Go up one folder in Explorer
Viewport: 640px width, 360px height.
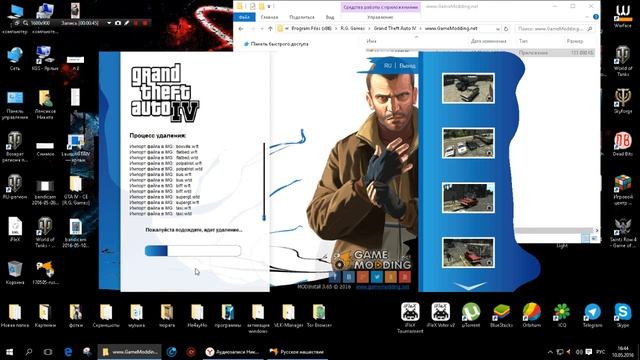coord(271,29)
